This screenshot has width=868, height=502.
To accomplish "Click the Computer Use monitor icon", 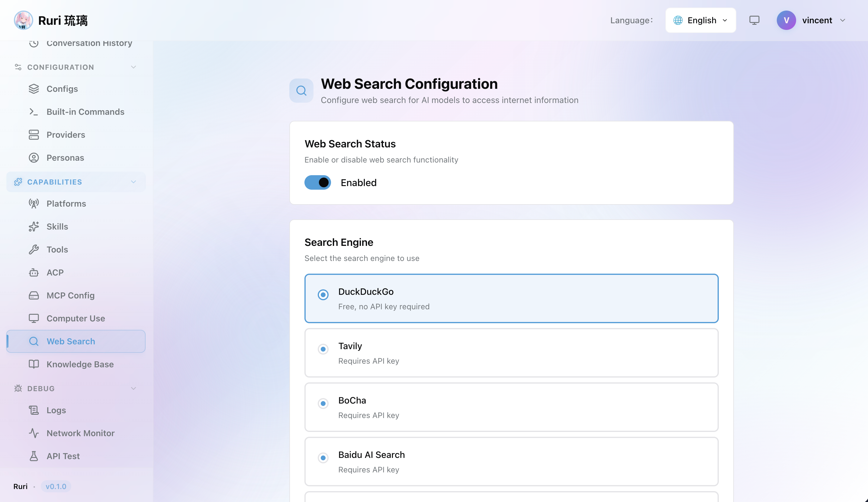I will [x=34, y=318].
